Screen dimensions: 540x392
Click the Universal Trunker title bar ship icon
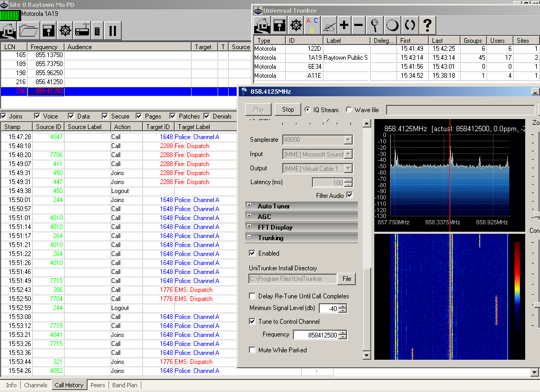click(x=258, y=11)
